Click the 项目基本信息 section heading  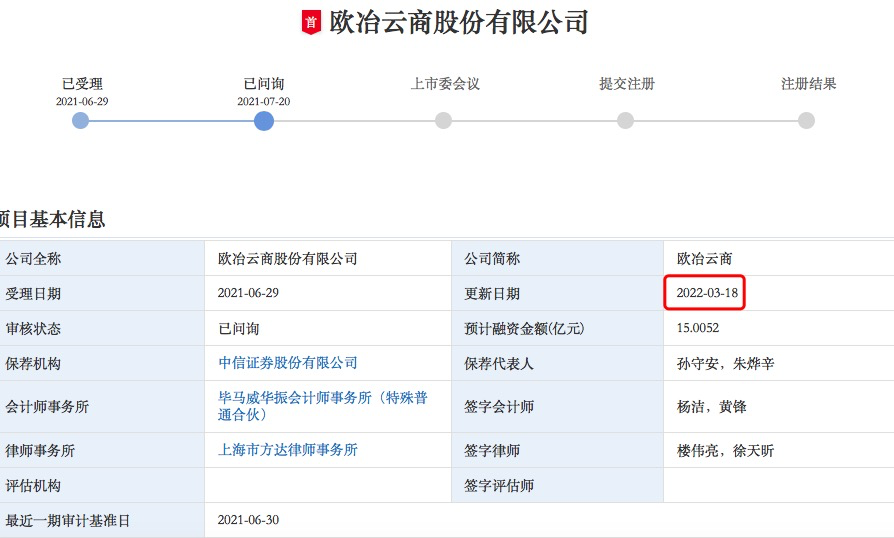[52, 219]
